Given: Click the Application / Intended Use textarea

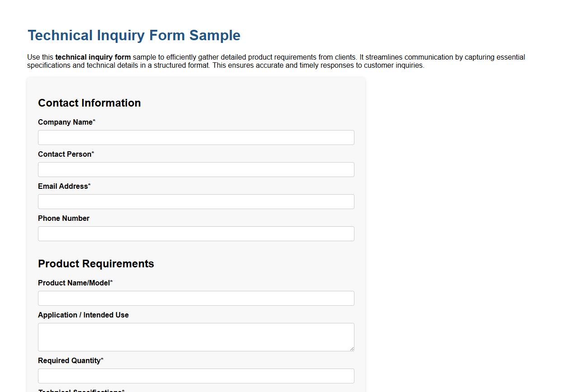Looking at the screenshot, I should pyautogui.click(x=196, y=336).
